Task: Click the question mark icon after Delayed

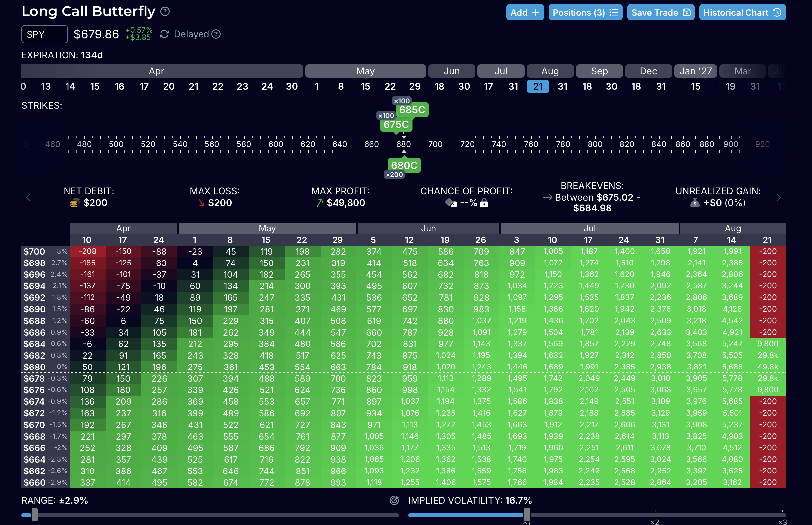Action: (216, 34)
